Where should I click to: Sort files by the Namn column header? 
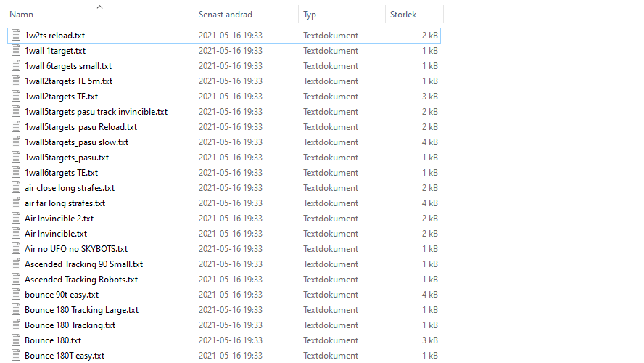point(22,15)
